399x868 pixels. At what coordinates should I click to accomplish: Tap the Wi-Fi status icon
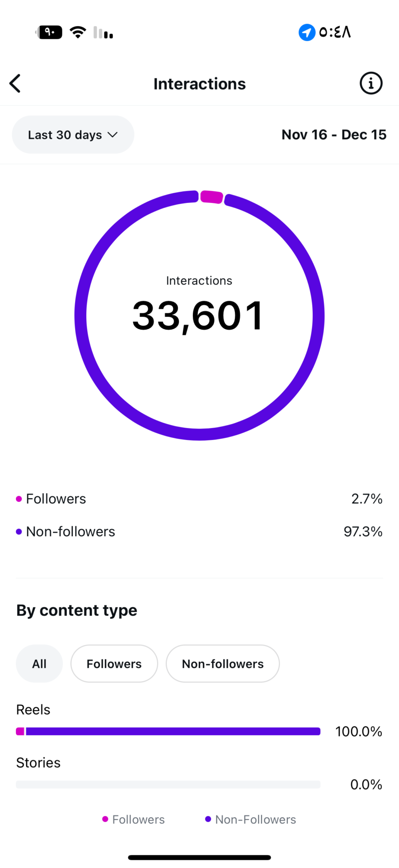pyautogui.click(x=78, y=33)
